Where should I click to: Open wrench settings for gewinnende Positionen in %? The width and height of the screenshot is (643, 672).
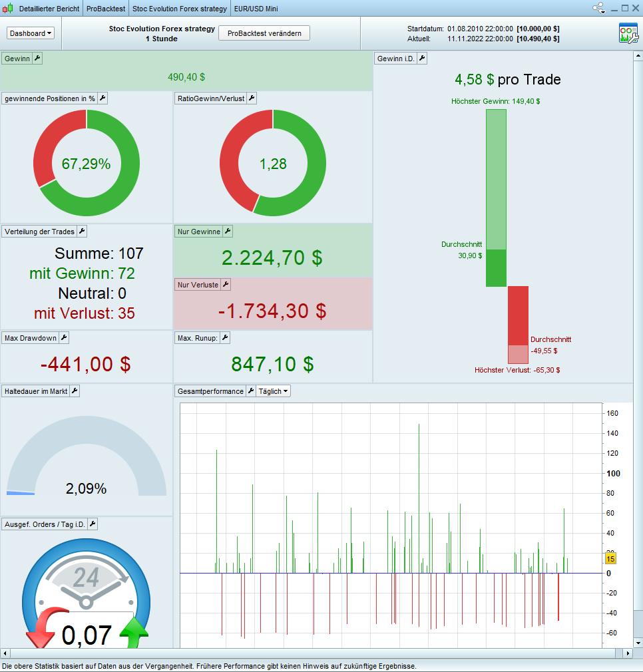pyautogui.click(x=103, y=98)
